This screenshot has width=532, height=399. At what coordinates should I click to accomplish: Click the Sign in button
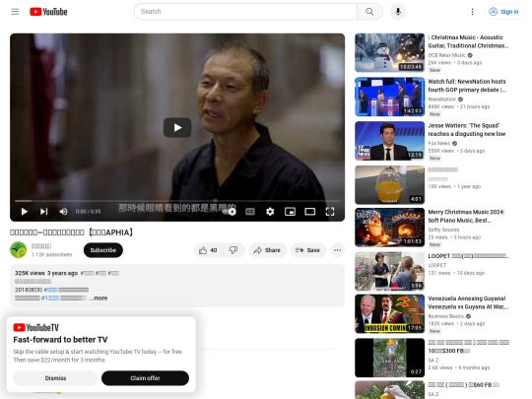click(x=503, y=12)
